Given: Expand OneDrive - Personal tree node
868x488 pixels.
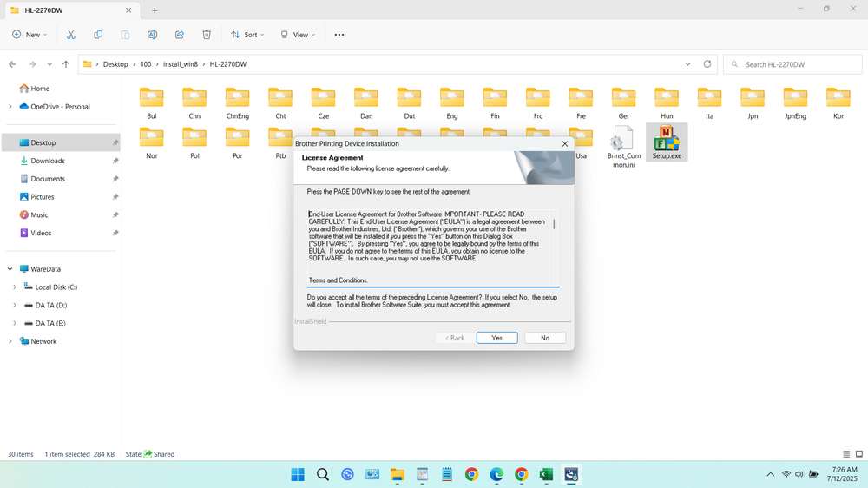Looking at the screenshot, I should tap(10, 106).
